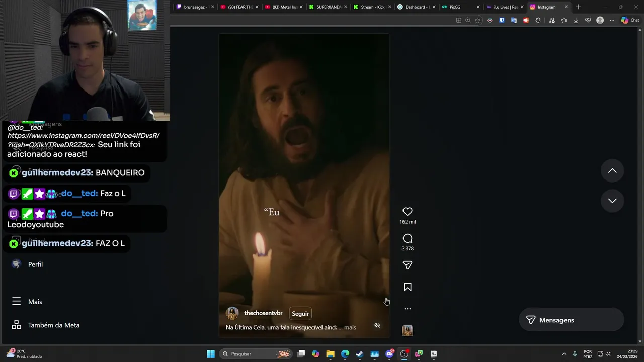Viewport: 644px width, 362px height.
Task: Open a new browser tab
Action: (x=578, y=7)
